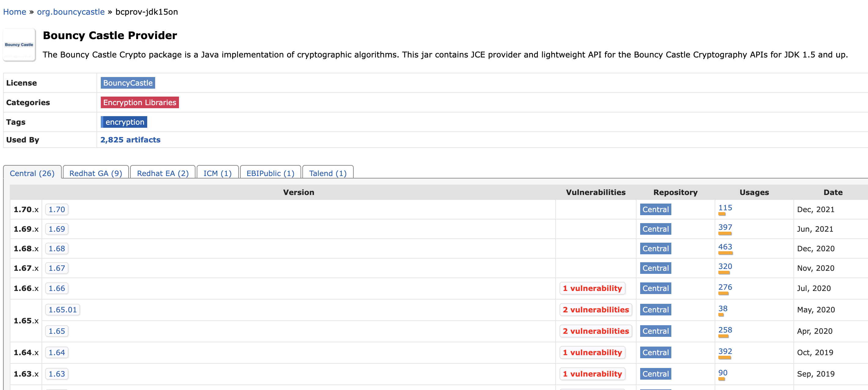Open version 1.67
This screenshot has height=390, width=868.
point(57,268)
